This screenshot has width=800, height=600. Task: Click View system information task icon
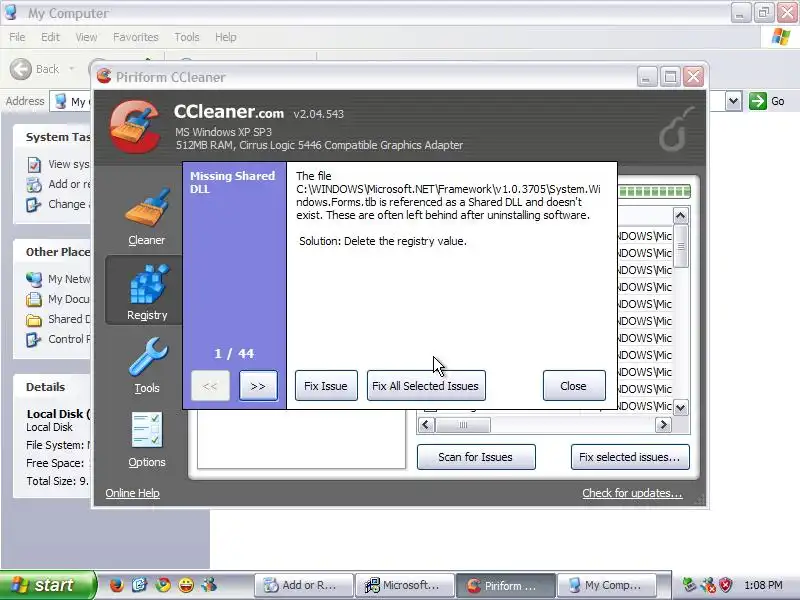click(34, 165)
